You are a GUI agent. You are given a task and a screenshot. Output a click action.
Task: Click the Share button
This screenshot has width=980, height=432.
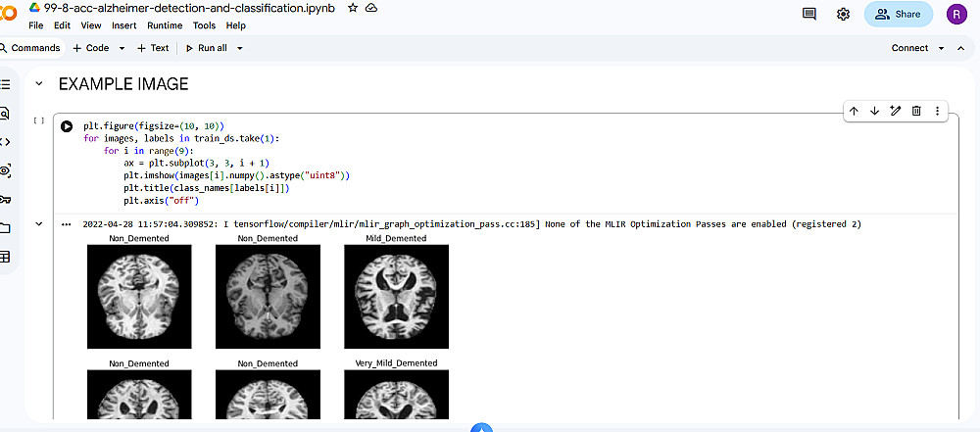click(898, 14)
